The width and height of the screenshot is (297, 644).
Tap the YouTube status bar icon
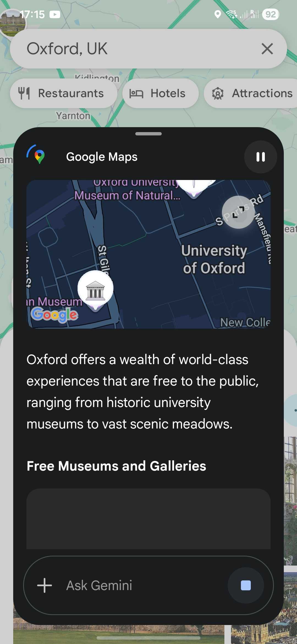click(55, 14)
